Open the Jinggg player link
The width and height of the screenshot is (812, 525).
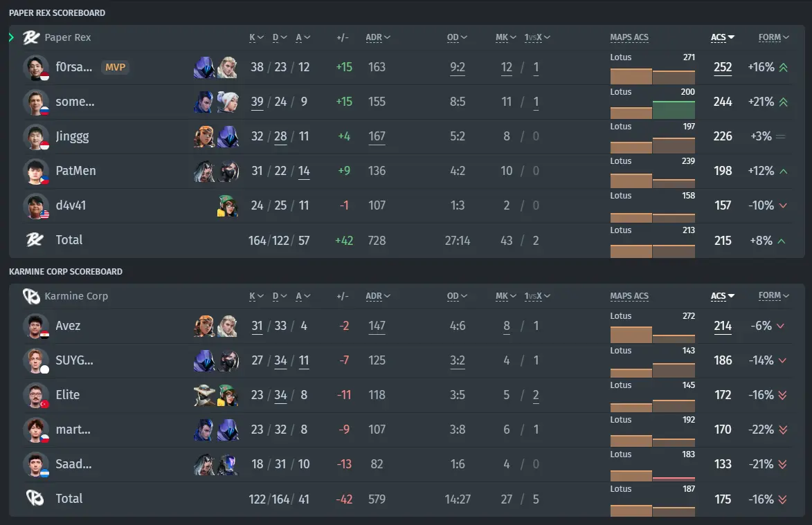tap(72, 136)
